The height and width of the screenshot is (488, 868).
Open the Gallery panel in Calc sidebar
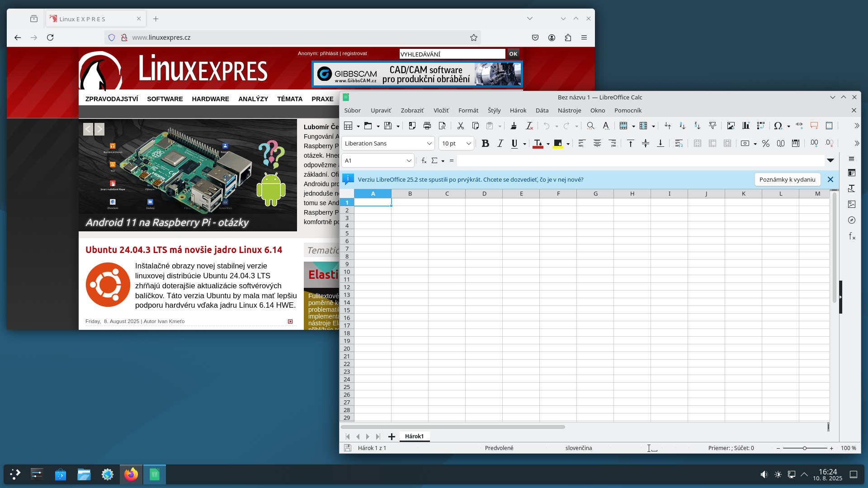[x=852, y=204]
